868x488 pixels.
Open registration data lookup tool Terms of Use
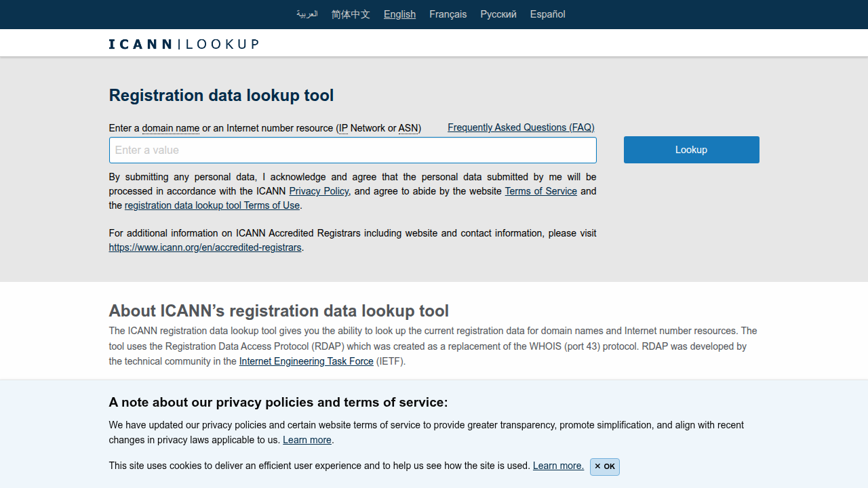tap(212, 205)
